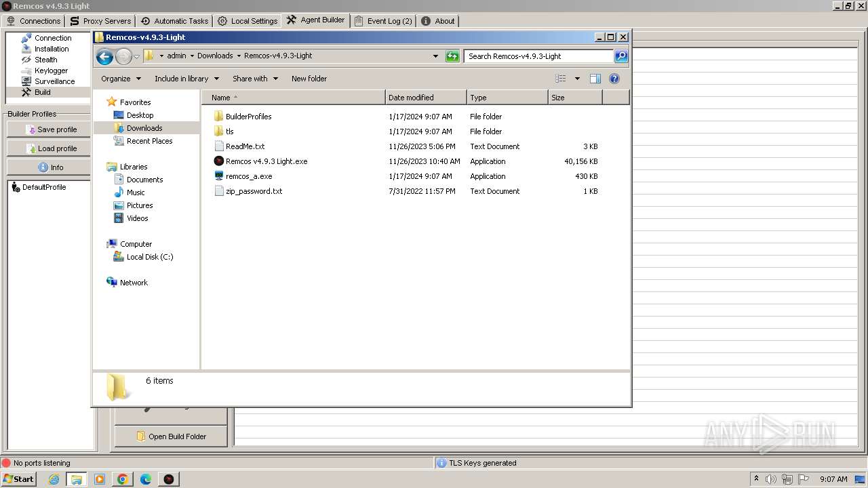Open Pictures library
The height and width of the screenshot is (488, 868).
[140, 205]
